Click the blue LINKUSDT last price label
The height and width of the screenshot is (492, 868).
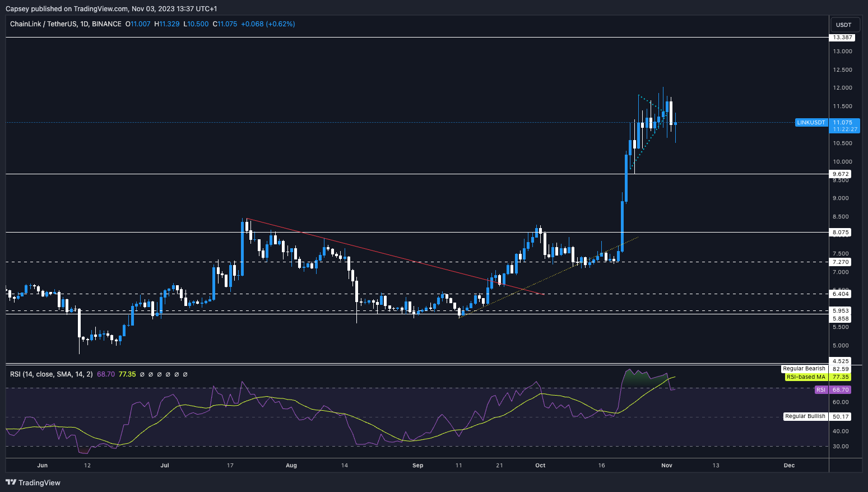pos(811,122)
